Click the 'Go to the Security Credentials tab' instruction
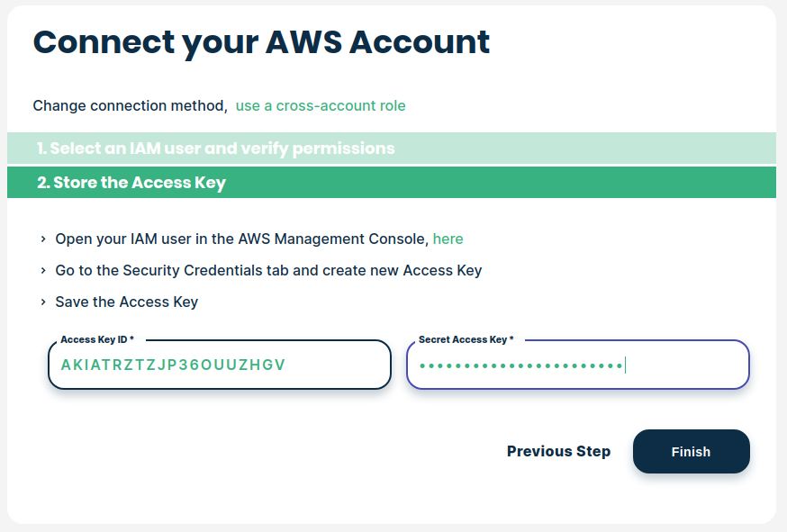The width and height of the screenshot is (787, 532). pyautogui.click(x=268, y=270)
